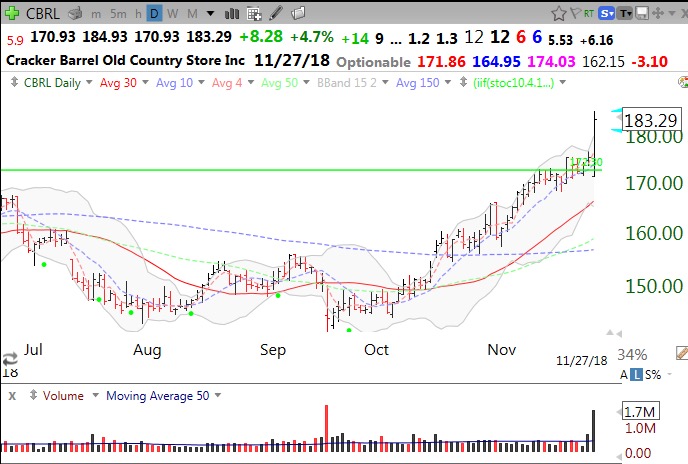The height and width of the screenshot is (464, 688).
Task: Open the CBRL Daily plot dropdown
Action: pyautogui.click(x=89, y=82)
